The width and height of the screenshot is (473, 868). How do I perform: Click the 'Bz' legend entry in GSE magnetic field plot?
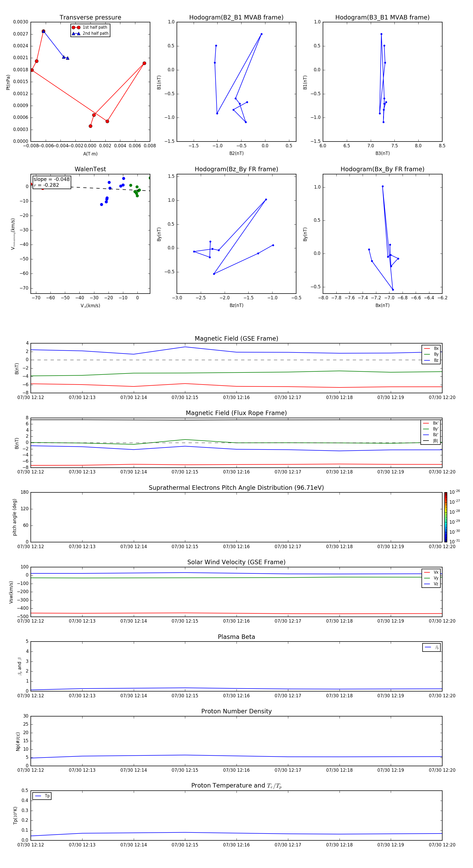431,360
